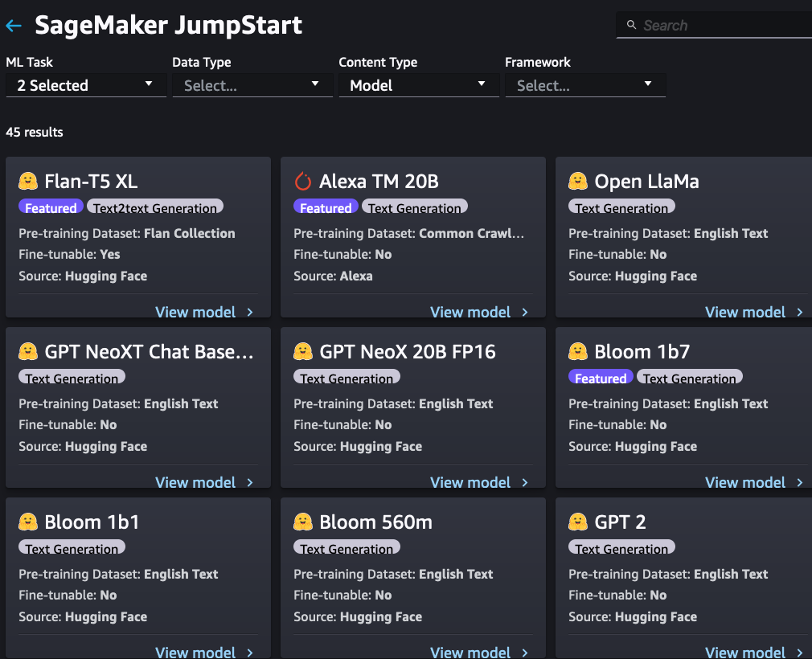
Task: View model for GPT NeoXT Chat Base
Action: coord(195,482)
